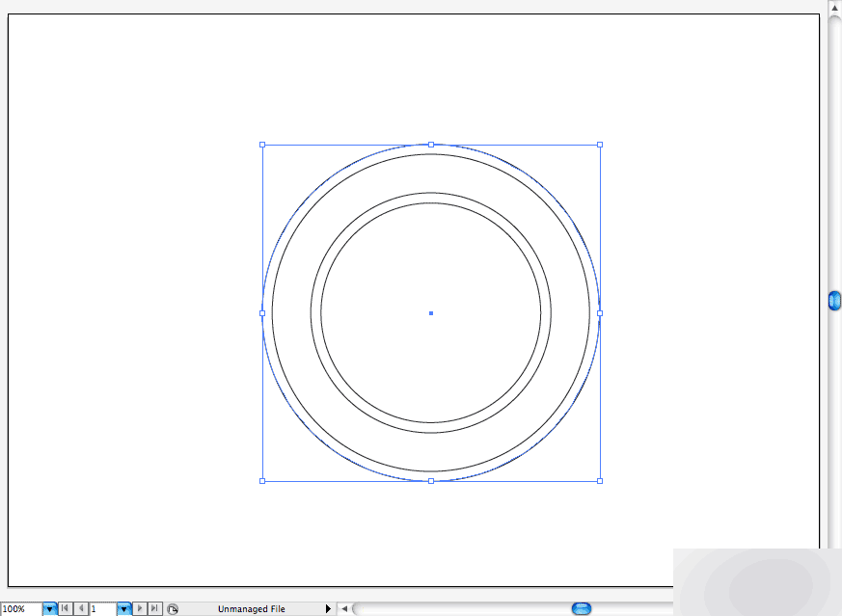Image resolution: width=842 pixels, height=616 pixels.
Task: Click the left-middle bounding box handle
Action: tap(262, 313)
